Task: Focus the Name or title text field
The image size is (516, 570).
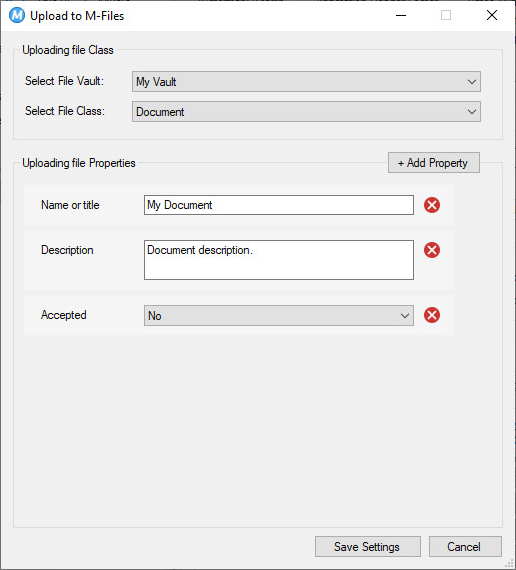Action: coord(279,205)
